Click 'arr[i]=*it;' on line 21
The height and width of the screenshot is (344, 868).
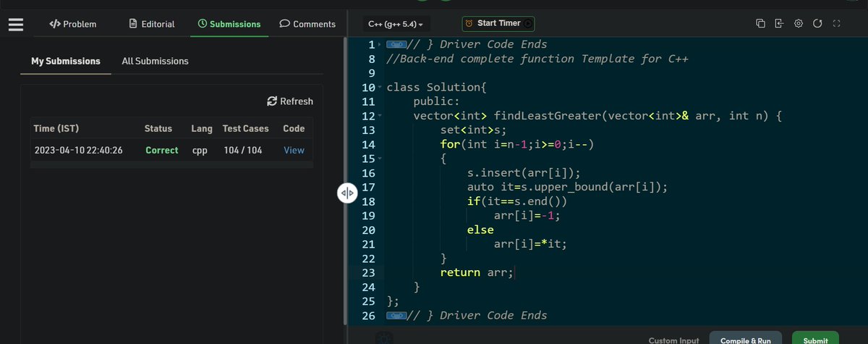coord(530,244)
